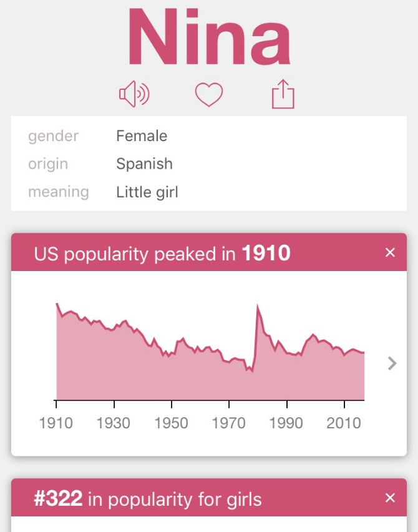Screen dimensions: 418x532
Task: Click the 1970 axis label on chart
Action: (x=228, y=423)
